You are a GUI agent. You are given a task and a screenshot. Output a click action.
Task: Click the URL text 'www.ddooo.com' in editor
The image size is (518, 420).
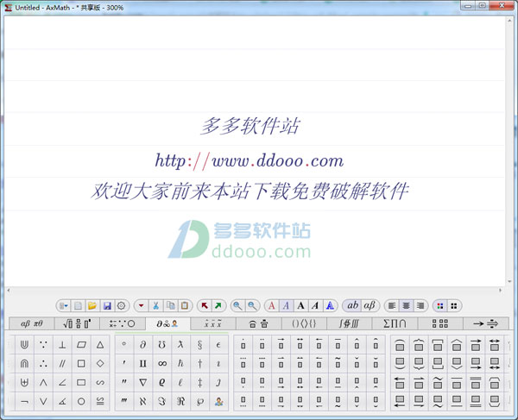pyautogui.click(x=277, y=161)
